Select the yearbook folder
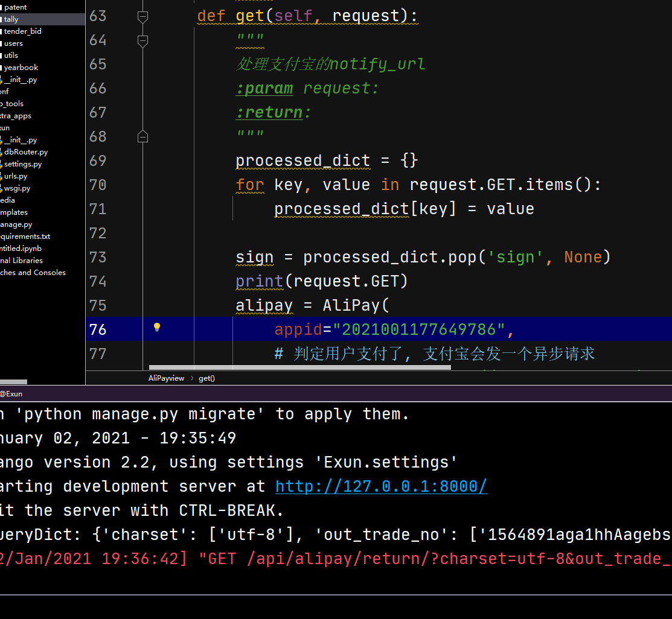Viewport: 672px width, 619px height. click(x=21, y=67)
